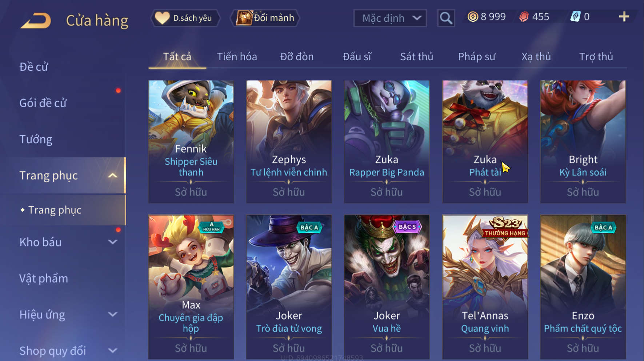Select the Zuka Phát tài skin card
The height and width of the screenshot is (361, 644).
pyautogui.click(x=485, y=141)
